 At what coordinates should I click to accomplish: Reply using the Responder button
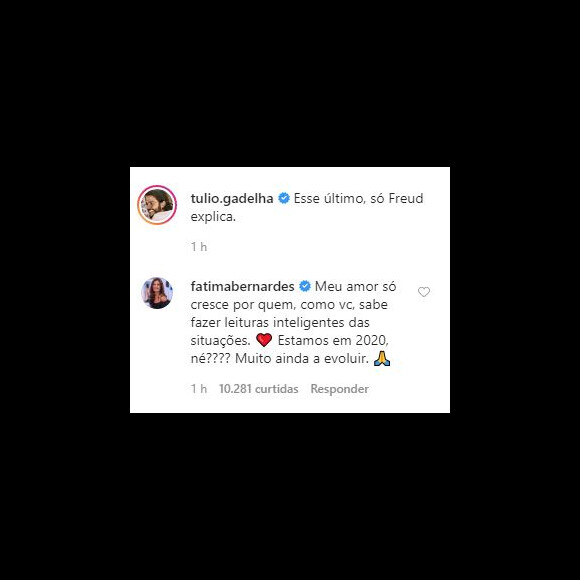click(339, 389)
